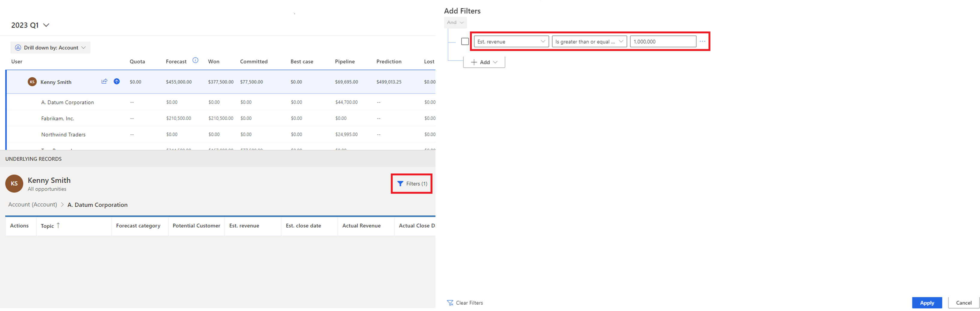Click the blue up-arrow icon in Kenny Smith row
The width and height of the screenshot is (980, 311).
click(117, 81)
